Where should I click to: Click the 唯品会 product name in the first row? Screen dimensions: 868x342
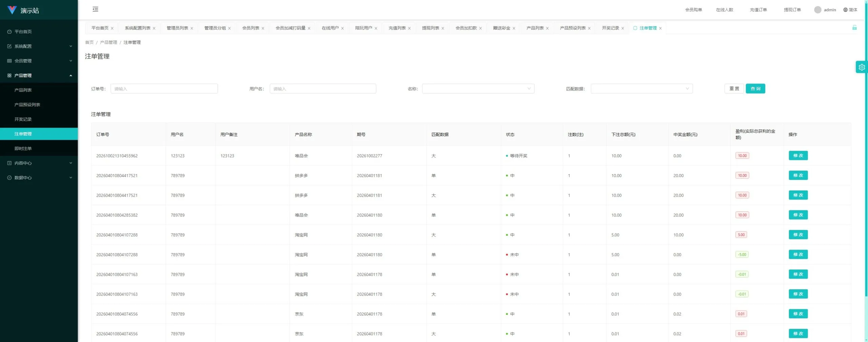(x=301, y=156)
